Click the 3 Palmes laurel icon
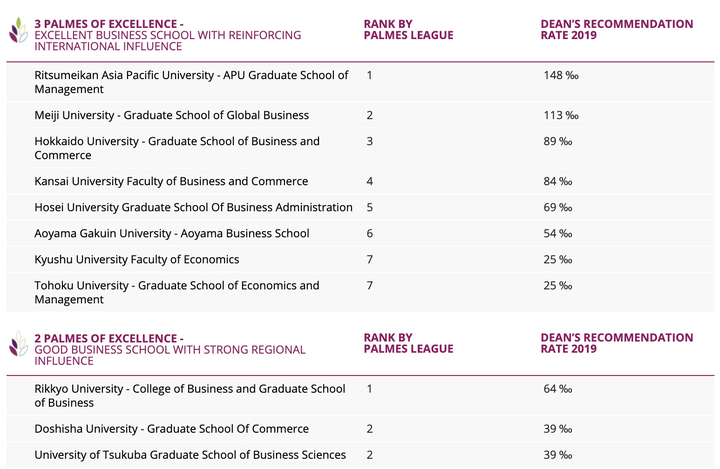720x469 pixels. click(18, 32)
